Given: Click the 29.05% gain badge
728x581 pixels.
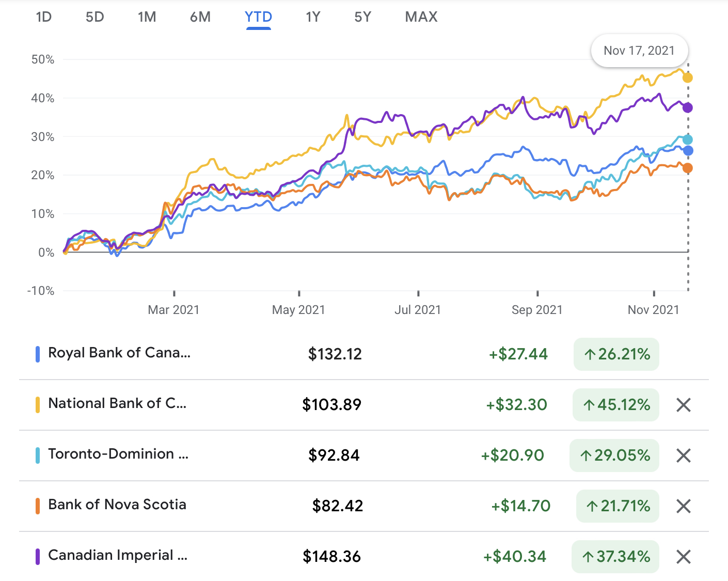Looking at the screenshot, I should tap(614, 456).
